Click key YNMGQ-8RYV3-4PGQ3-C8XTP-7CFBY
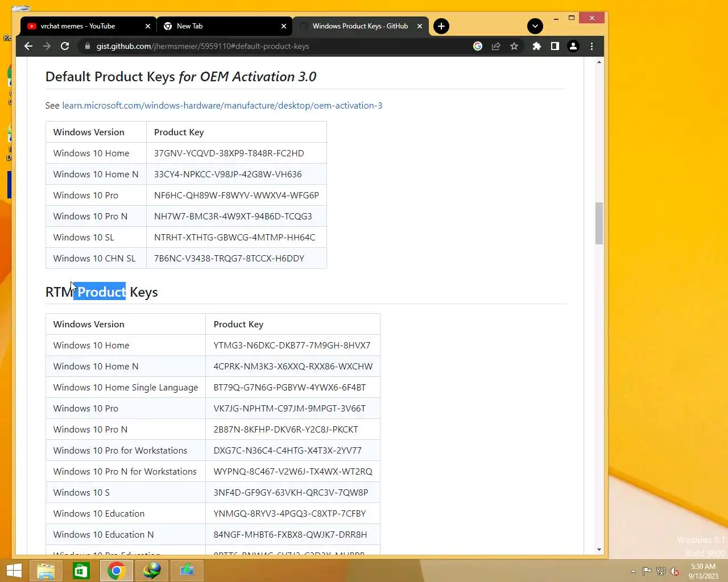The height and width of the screenshot is (582, 728). (289, 514)
